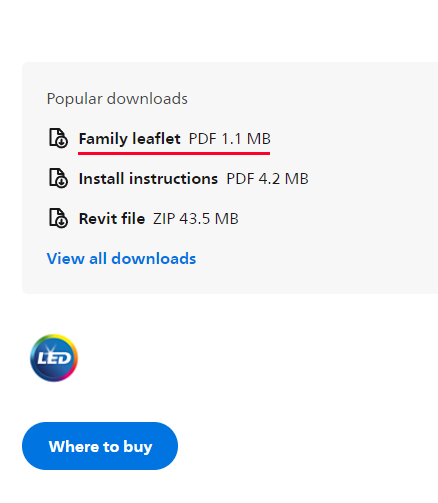Screen dimensions: 438x503
Task: Click the white LED lettering inside the badge
Action: tap(54, 359)
